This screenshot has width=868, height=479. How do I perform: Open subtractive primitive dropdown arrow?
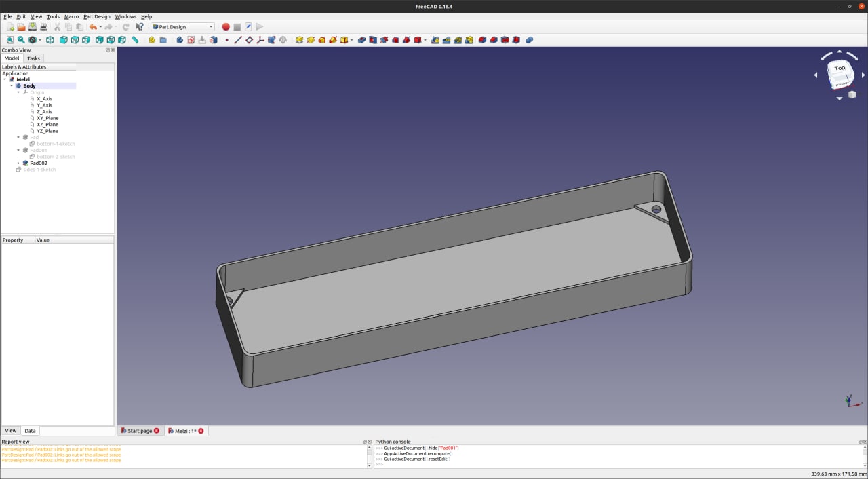(425, 40)
